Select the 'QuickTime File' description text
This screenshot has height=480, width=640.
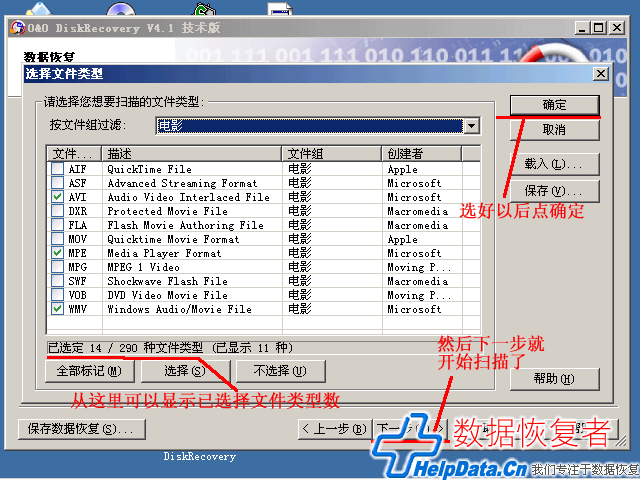tap(149, 169)
